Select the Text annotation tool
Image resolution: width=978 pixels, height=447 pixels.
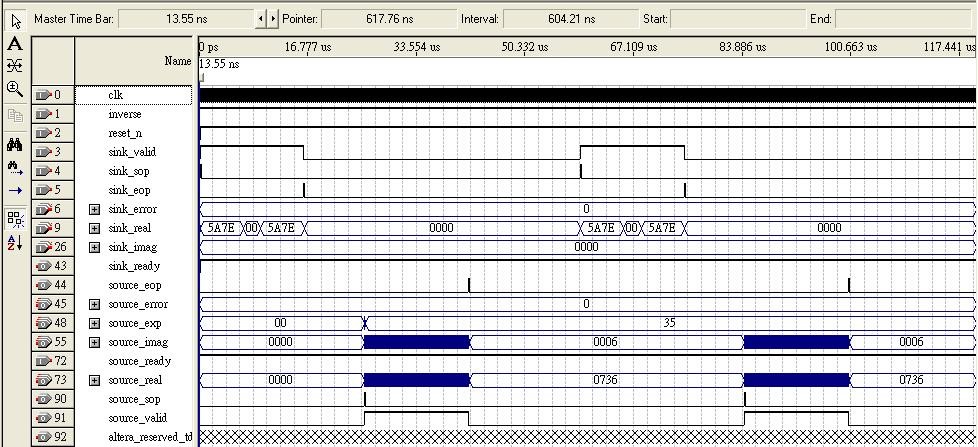(x=15, y=44)
